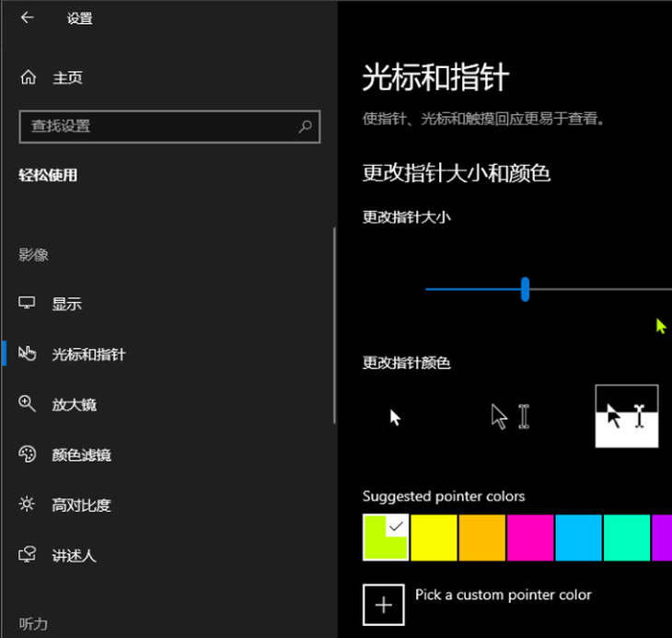
Task: Select the magenta pointer color swatch
Action: click(x=530, y=538)
